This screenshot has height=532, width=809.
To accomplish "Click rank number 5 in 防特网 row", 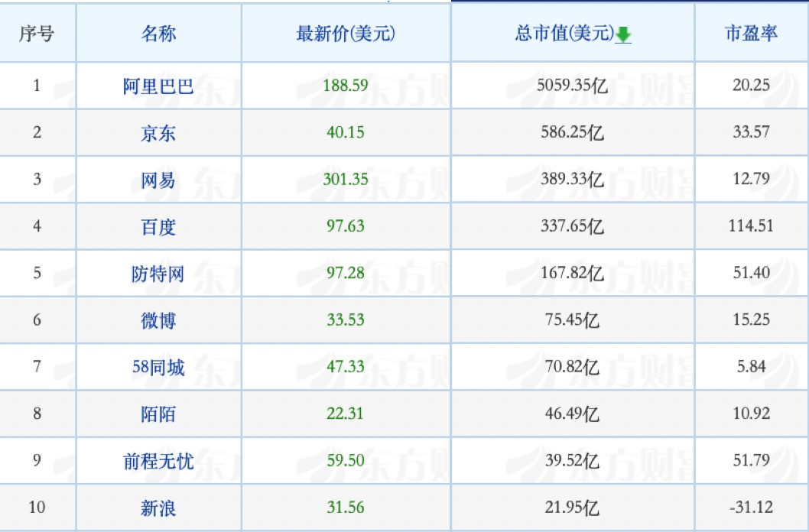I will tap(37, 273).
